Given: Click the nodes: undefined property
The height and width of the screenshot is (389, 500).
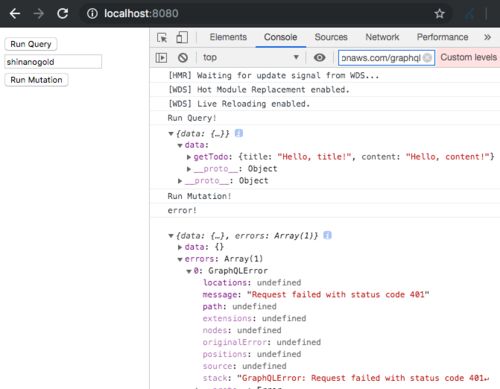Looking at the screenshot, I should (242, 330).
